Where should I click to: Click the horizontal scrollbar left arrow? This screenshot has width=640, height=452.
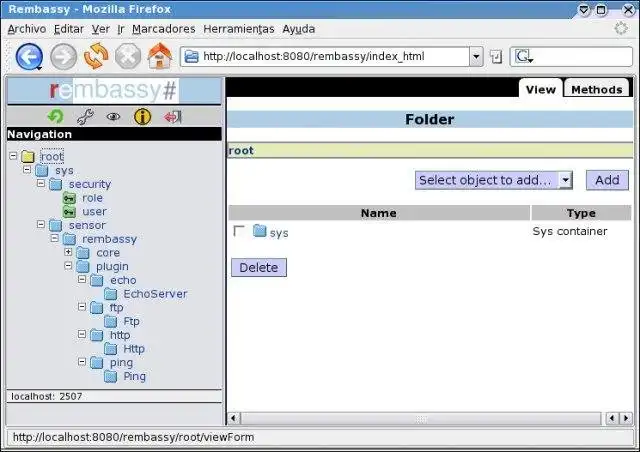coord(233,419)
